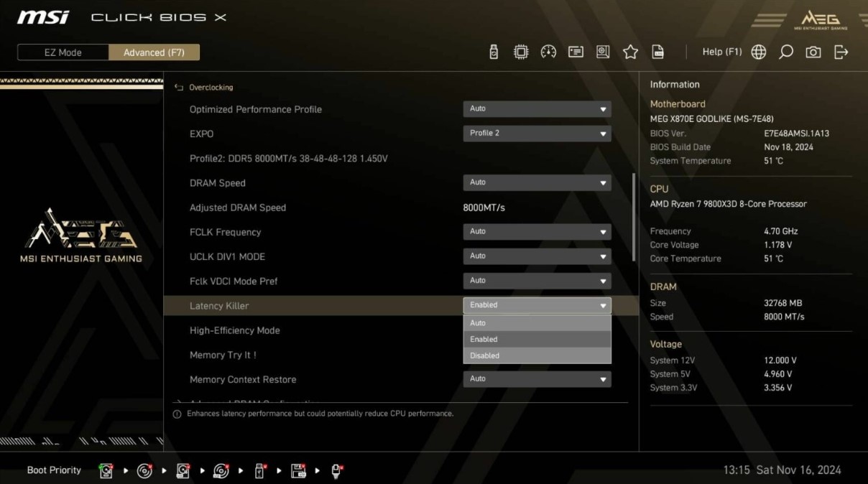
Task: Click the memory information card icon
Action: 576,52
